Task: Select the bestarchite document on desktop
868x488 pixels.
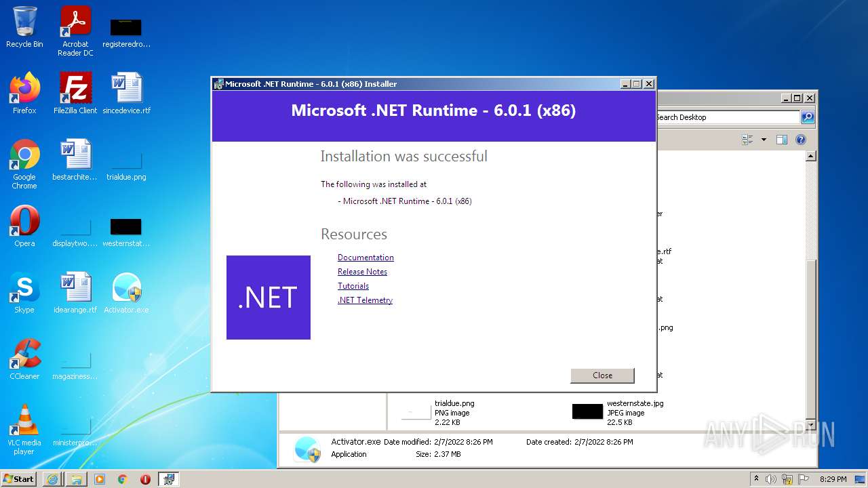Action: [75, 160]
